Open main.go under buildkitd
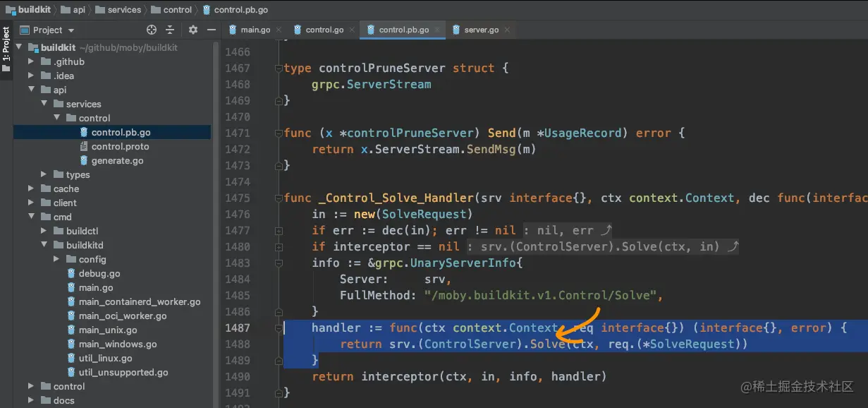 click(96, 288)
